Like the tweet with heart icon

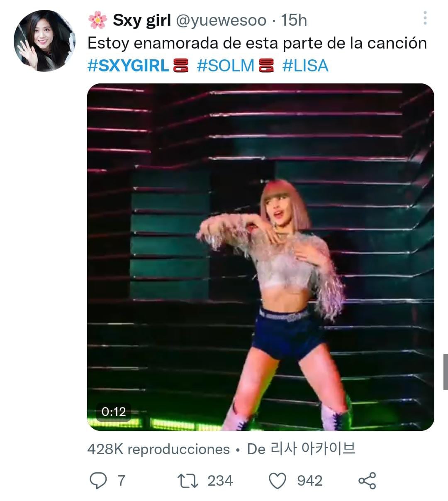(x=278, y=481)
